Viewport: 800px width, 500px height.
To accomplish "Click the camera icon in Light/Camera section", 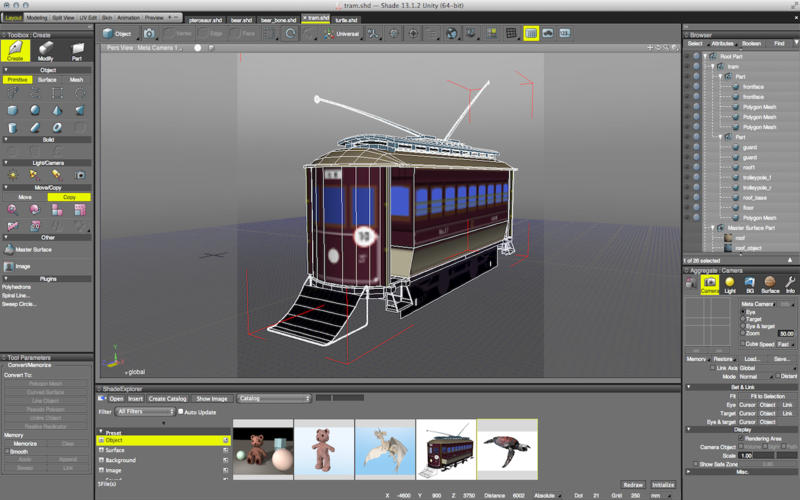I will pyautogui.click(x=80, y=175).
